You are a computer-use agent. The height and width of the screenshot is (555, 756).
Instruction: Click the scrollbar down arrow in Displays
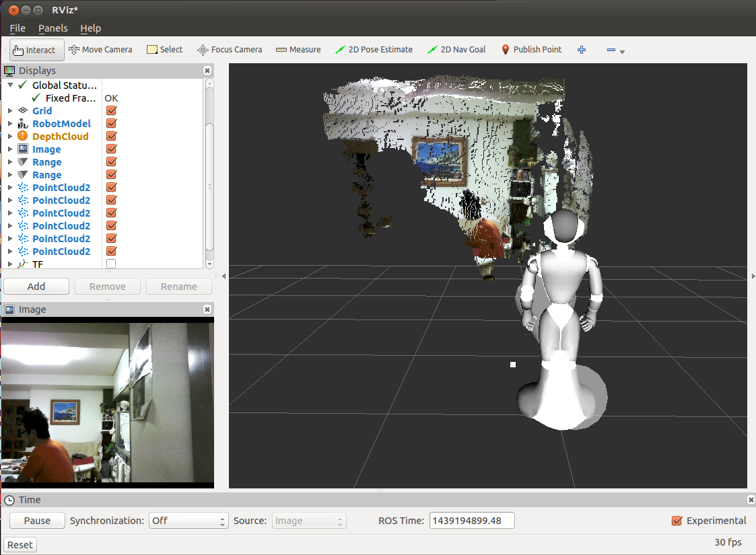[x=209, y=264]
